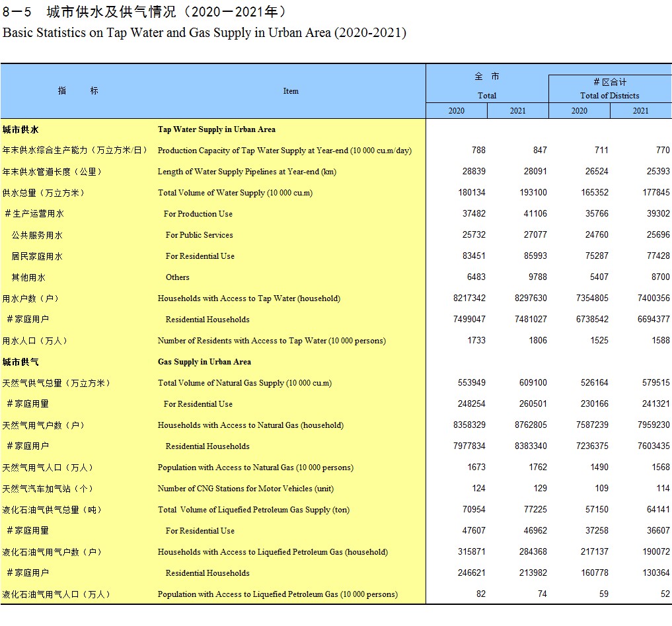
Task: Select the value 8217342
Action: pos(469,298)
